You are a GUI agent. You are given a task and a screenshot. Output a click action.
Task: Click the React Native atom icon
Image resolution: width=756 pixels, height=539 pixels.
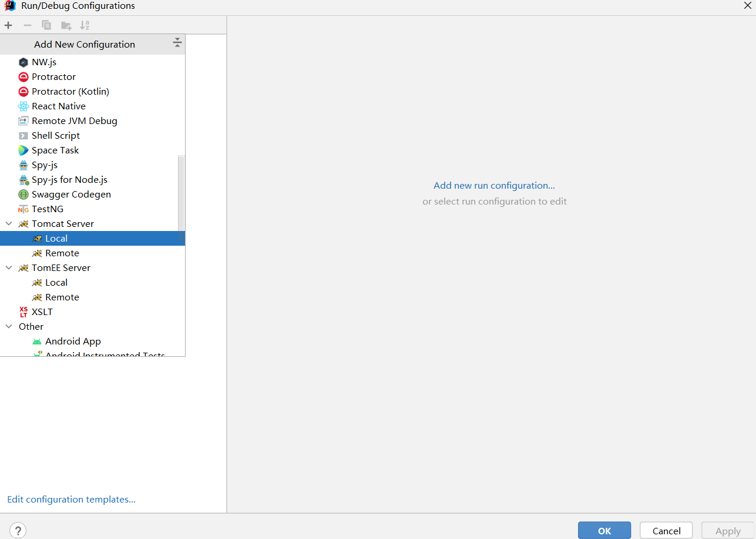point(23,106)
